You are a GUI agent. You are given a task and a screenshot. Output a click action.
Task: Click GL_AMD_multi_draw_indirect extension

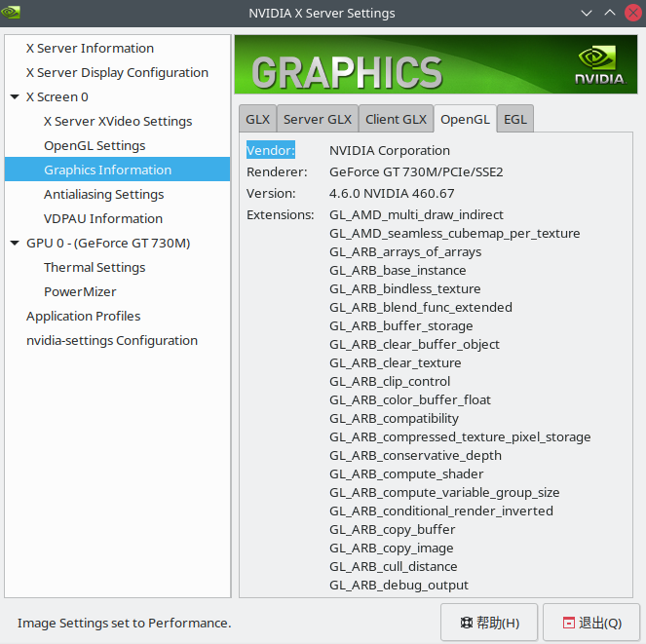point(416,214)
